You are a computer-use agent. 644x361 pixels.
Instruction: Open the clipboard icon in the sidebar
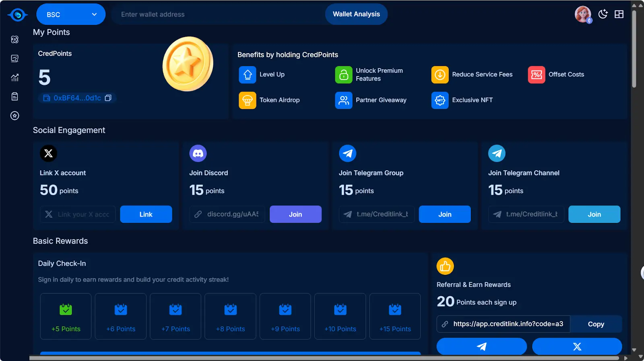(15, 97)
